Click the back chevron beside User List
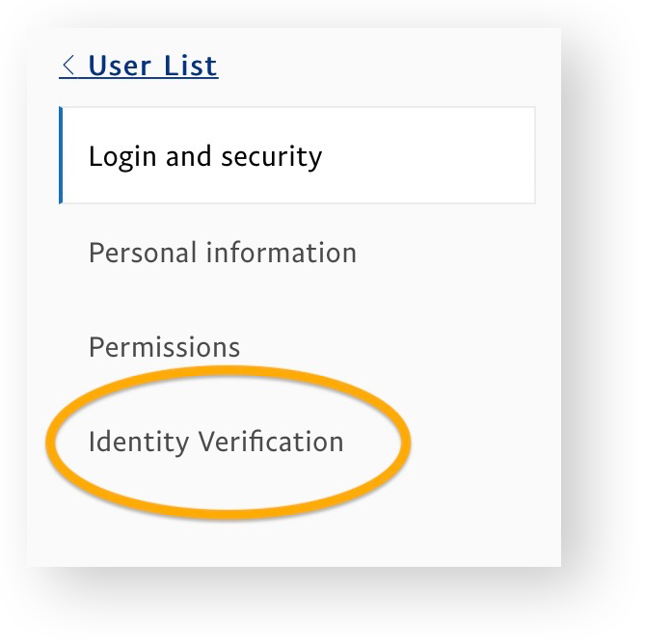This screenshot has width=645, height=644. point(68,67)
